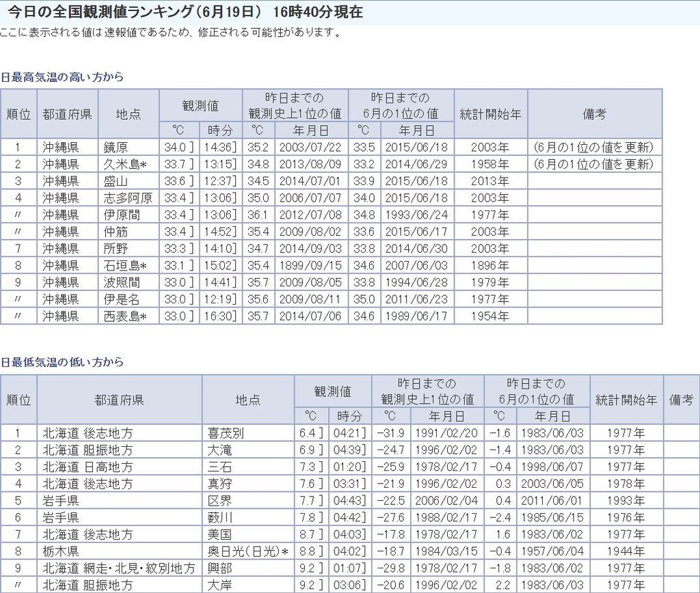Click the 栃木県 prefecture cell
This screenshot has height=593, width=700.
[x=61, y=551]
